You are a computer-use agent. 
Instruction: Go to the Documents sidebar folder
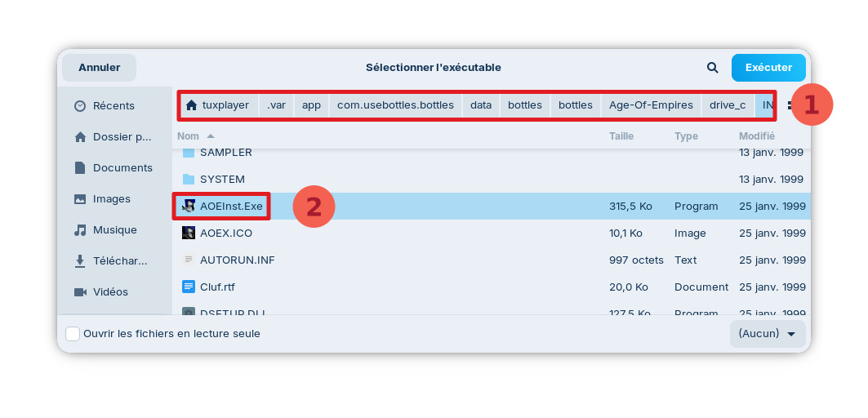click(122, 168)
